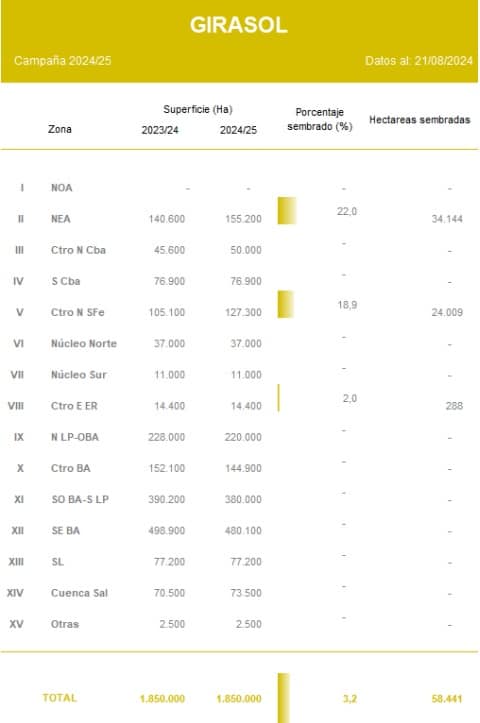
Task: Click the GIRASOL title heading
Action: point(239,25)
